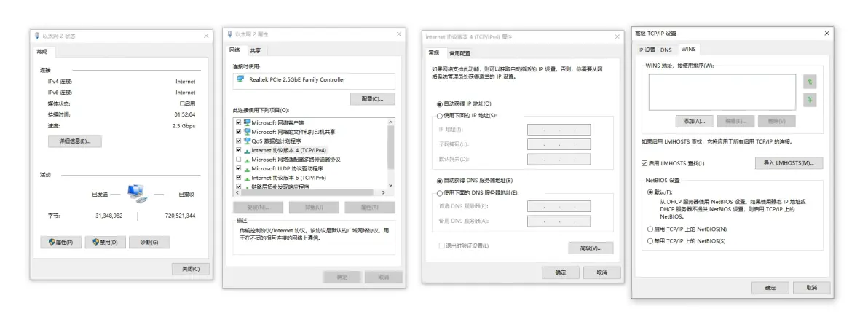This screenshot has height=314, width=868.
Task: Click the 2.5 Gbps speed value
Action: click(184, 126)
